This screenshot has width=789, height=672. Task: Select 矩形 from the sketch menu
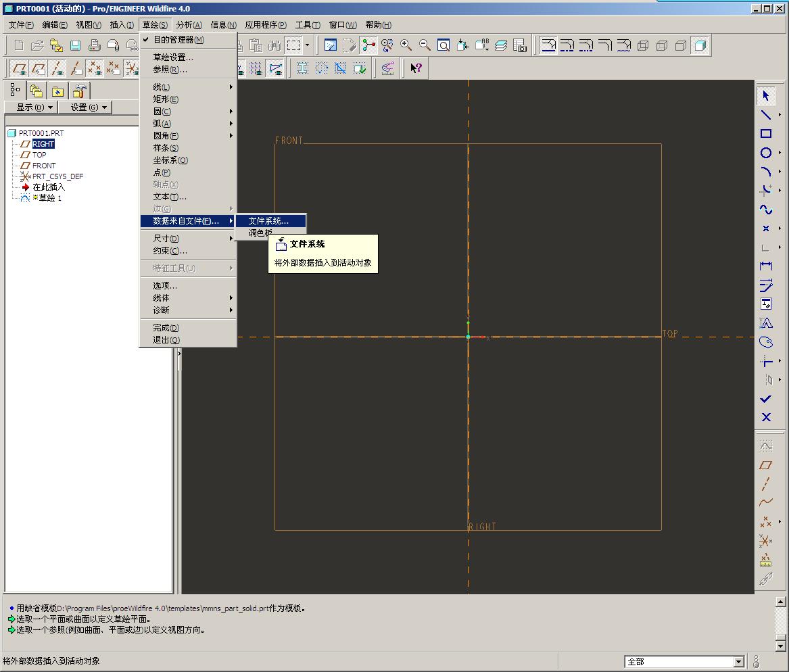(188, 99)
